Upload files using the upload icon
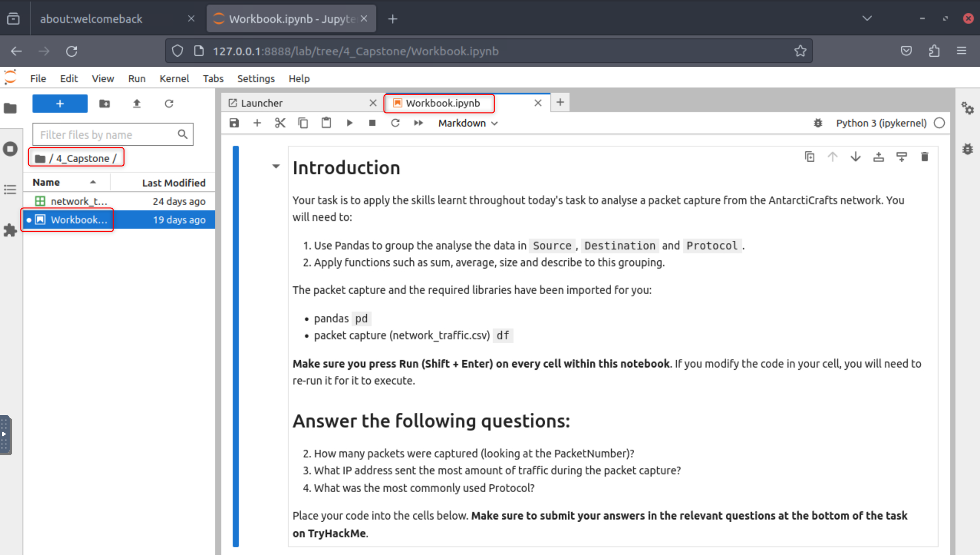The image size is (980, 555). click(x=137, y=104)
